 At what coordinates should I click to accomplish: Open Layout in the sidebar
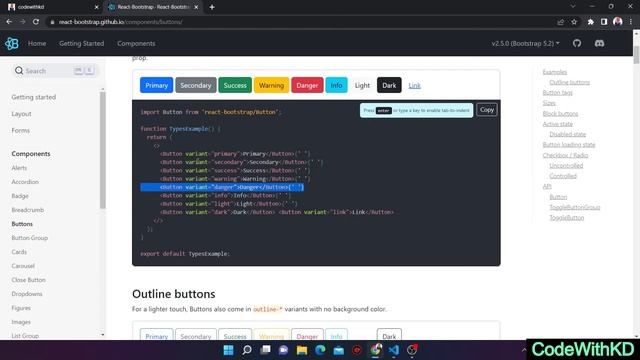coord(21,113)
